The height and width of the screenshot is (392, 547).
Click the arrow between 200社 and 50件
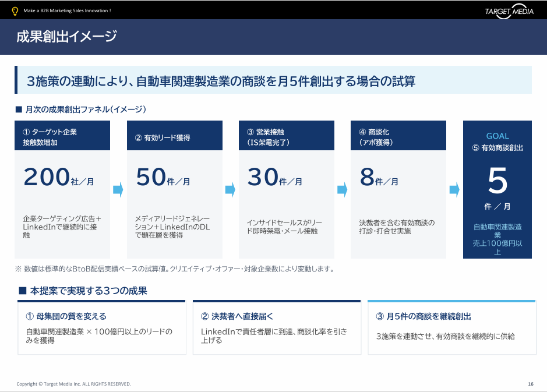118,190
